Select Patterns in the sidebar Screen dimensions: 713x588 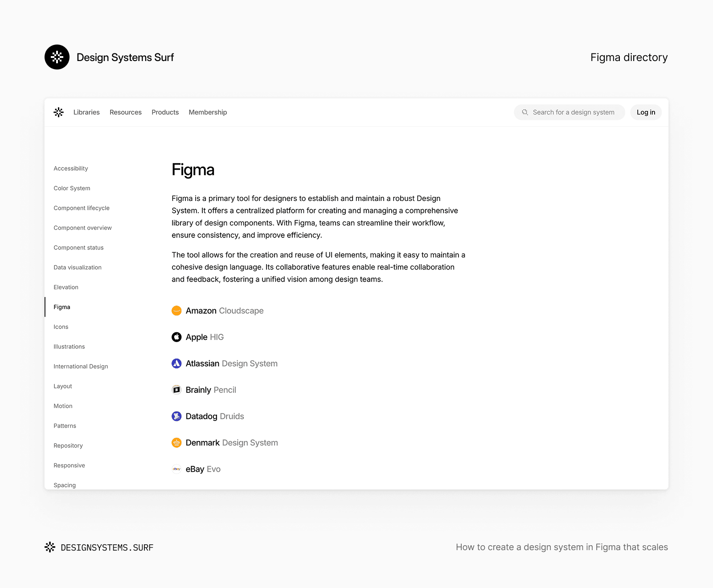(65, 426)
